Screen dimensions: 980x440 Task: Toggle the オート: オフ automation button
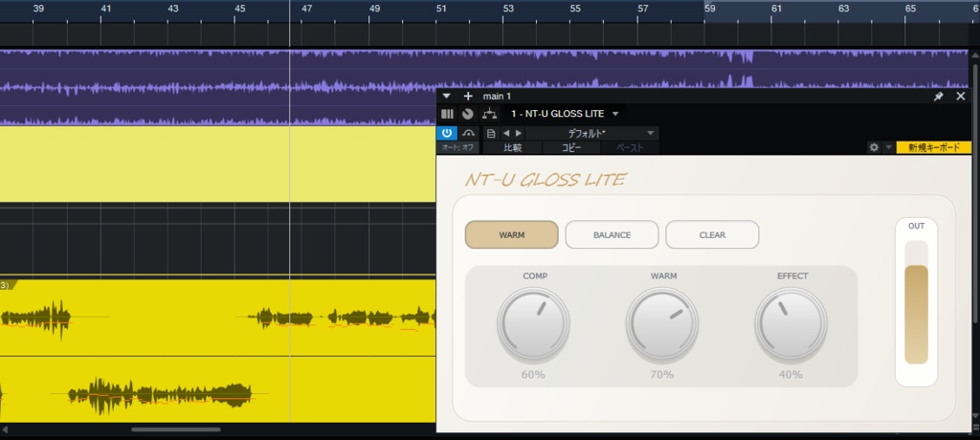point(458,147)
